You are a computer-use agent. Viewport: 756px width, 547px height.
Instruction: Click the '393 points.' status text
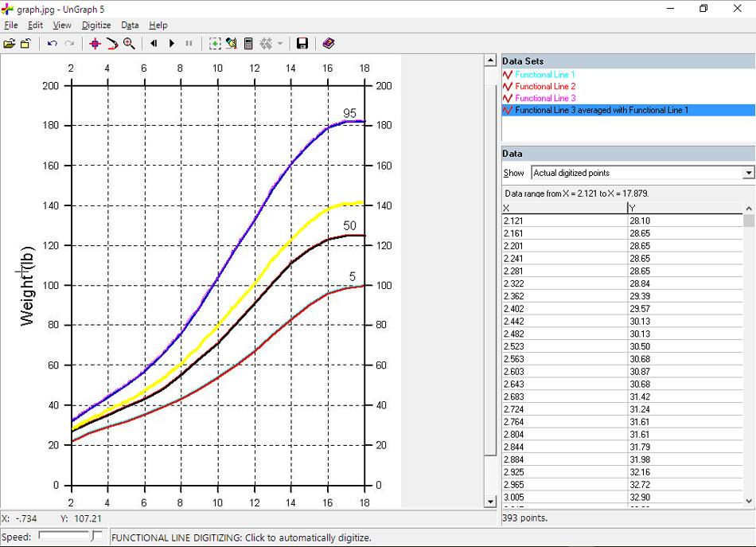pos(524,518)
